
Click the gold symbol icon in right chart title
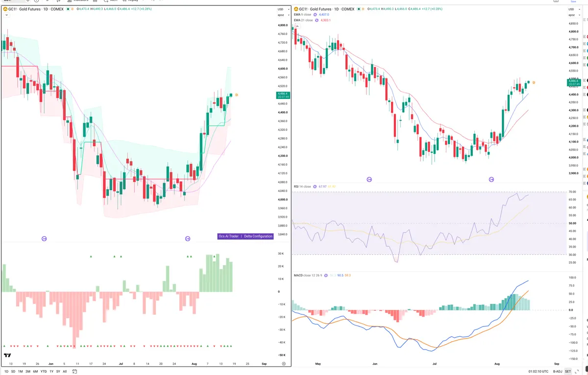(x=295, y=9)
